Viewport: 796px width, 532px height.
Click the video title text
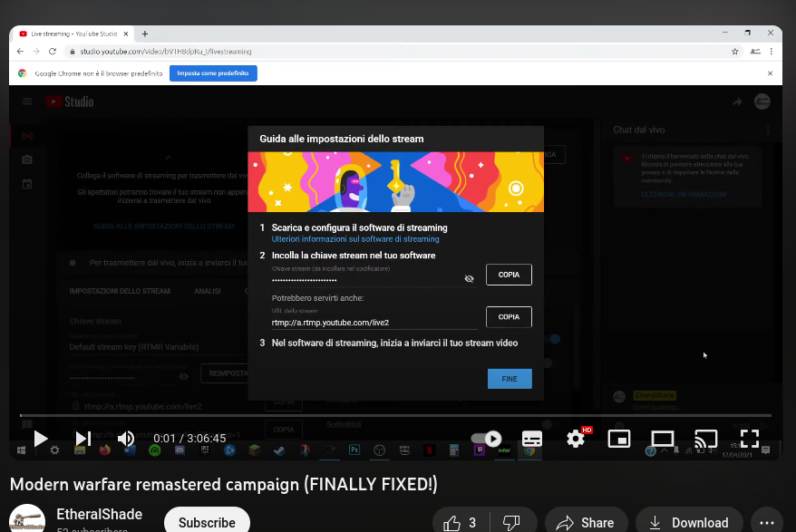(223, 485)
